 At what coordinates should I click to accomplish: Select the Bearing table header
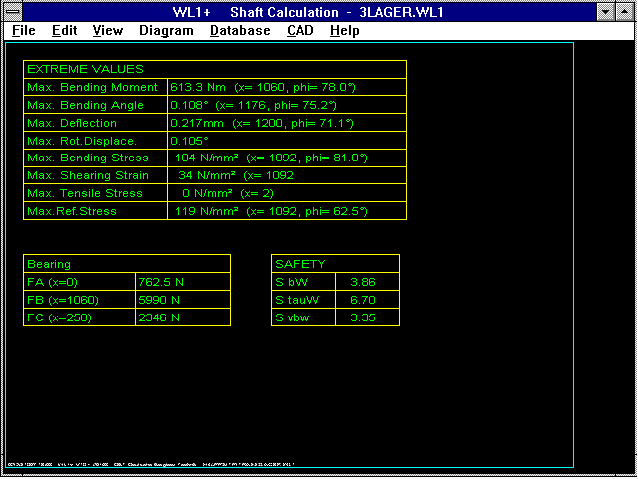(x=49, y=264)
